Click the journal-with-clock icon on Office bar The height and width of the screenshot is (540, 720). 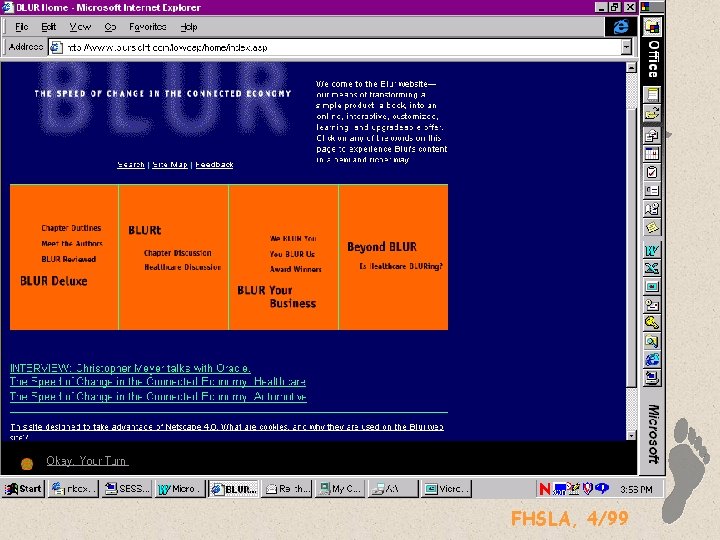652,209
